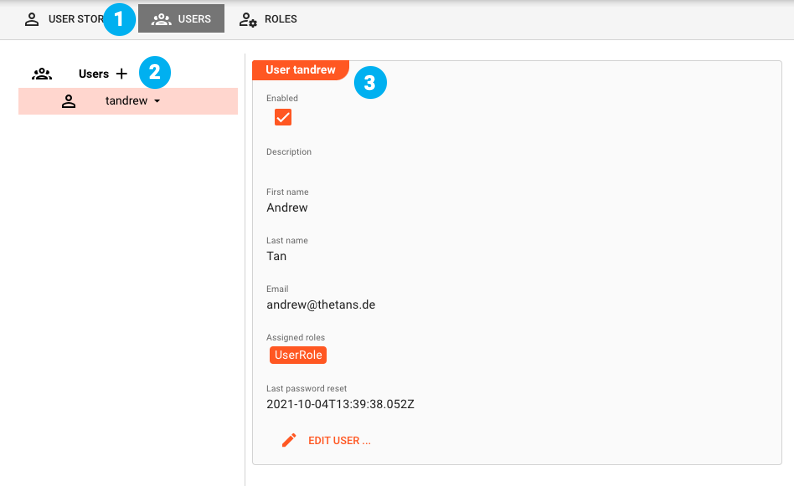Switch to the Roles tab
Image resolution: width=794 pixels, height=486 pixels.
(x=280, y=19)
